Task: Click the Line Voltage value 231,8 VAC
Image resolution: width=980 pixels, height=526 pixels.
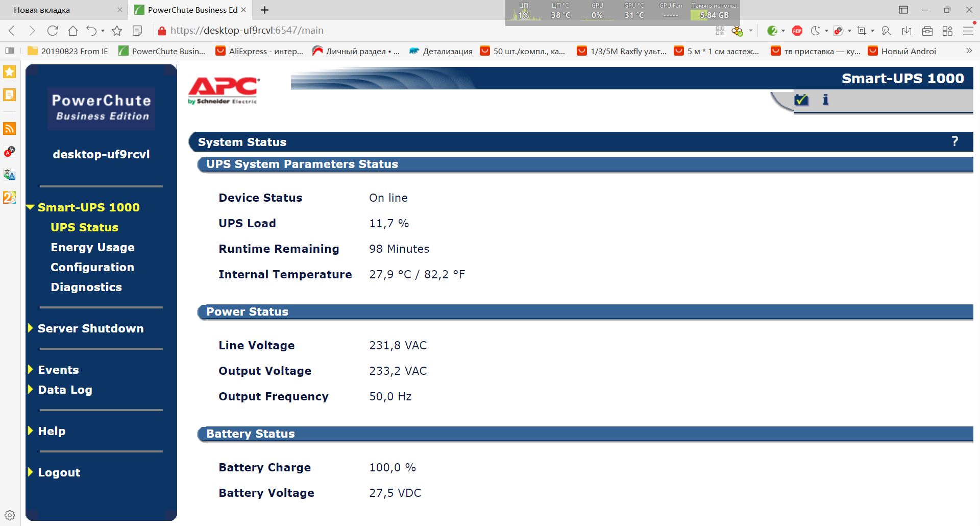Action: [x=398, y=345]
